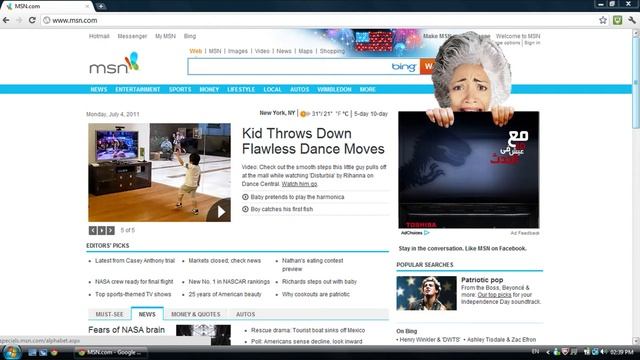The width and height of the screenshot is (640, 360).
Task: Click the green extension icon in toolbar
Action: tap(618, 20)
